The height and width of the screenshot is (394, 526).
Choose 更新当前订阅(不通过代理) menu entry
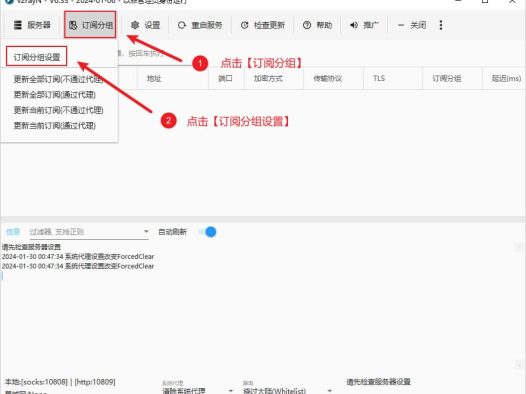point(58,110)
